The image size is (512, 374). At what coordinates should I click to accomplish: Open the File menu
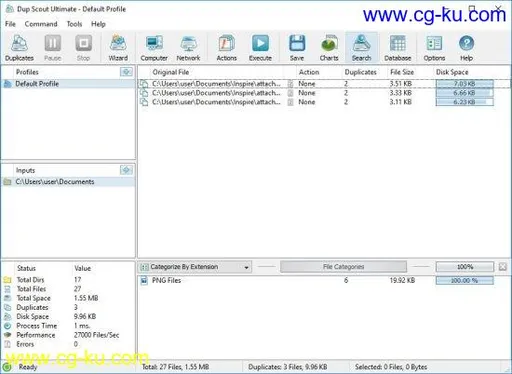[x=10, y=24]
